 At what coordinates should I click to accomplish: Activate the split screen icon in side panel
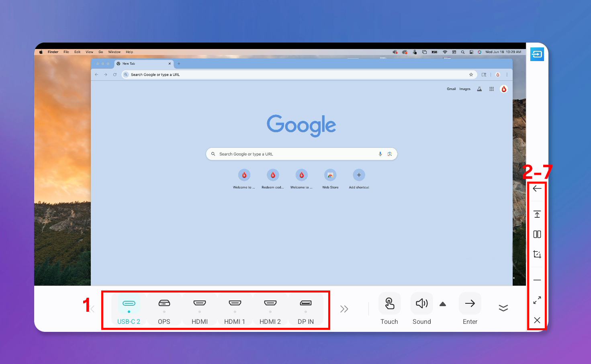(537, 234)
